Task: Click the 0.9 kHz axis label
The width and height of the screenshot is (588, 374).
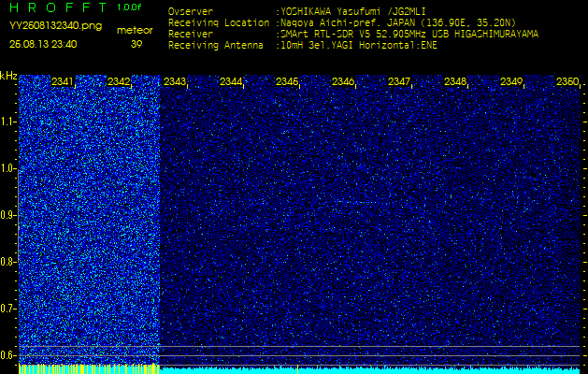Action: [7, 215]
